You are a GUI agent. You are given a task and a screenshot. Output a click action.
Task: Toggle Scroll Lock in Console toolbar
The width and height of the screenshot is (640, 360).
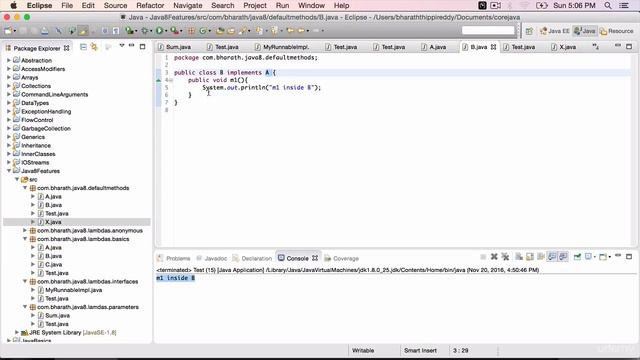[530, 257]
